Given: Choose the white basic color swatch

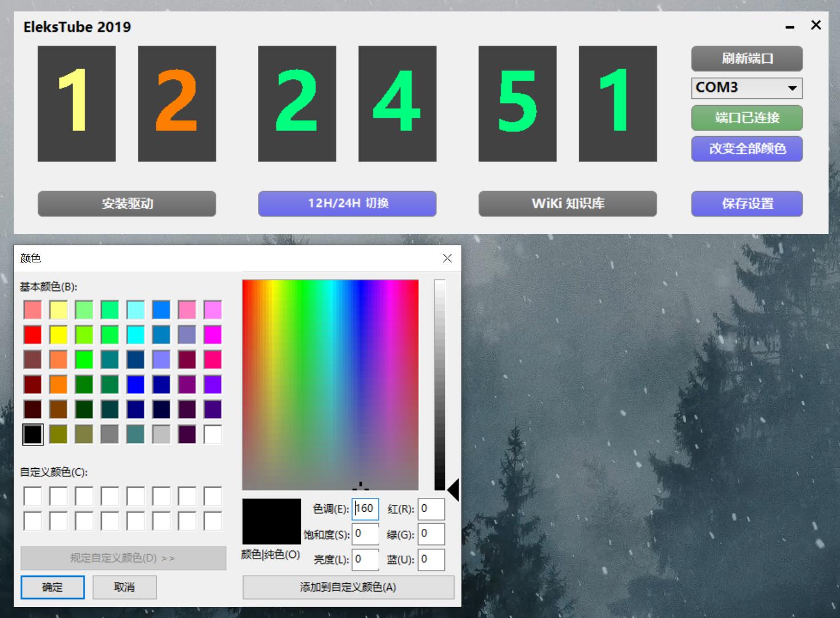Looking at the screenshot, I should pos(213,434).
